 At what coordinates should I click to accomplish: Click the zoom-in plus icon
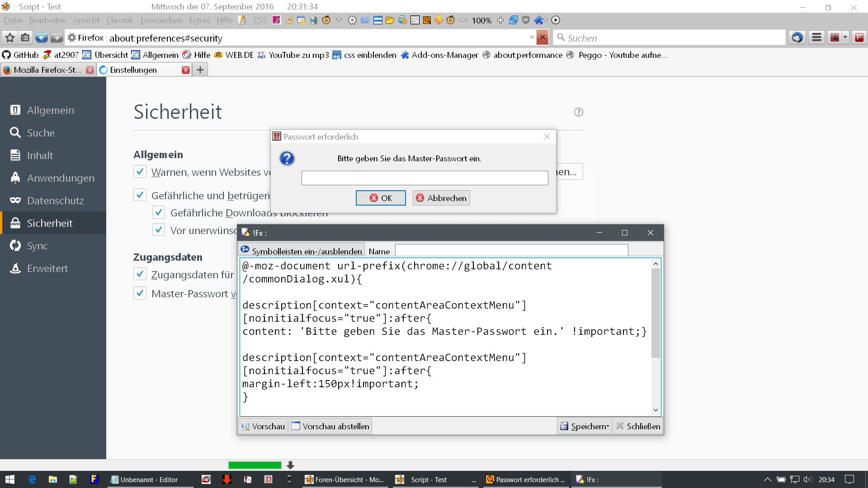(500, 20)
